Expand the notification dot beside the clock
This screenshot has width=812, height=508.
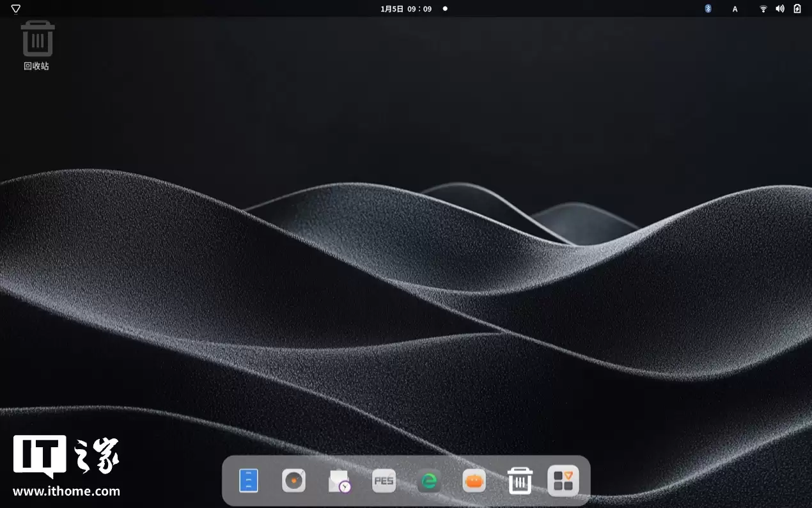444,8
